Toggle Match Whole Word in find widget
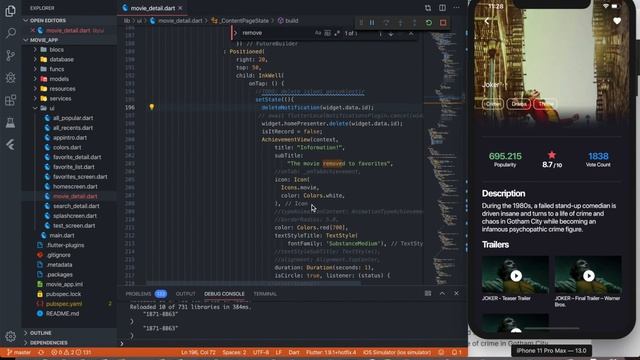The width and height of the screenshot is (640, 360). tap(327, 33)
